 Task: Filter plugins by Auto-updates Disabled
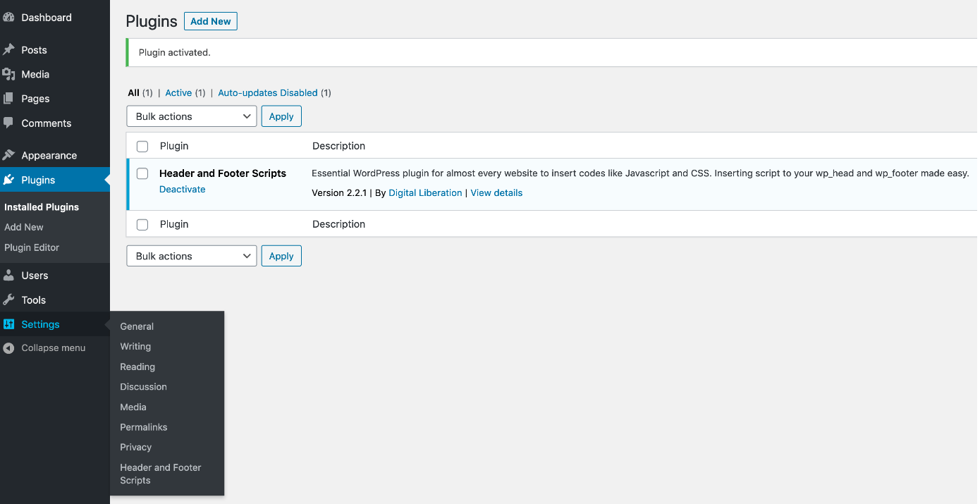267,92
